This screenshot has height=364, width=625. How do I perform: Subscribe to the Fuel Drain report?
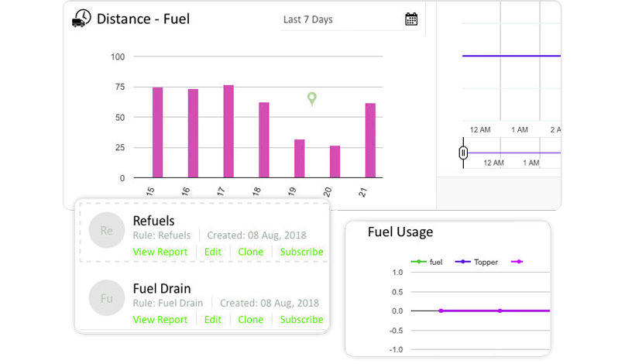pyautogui.click(x=301, y=319)
